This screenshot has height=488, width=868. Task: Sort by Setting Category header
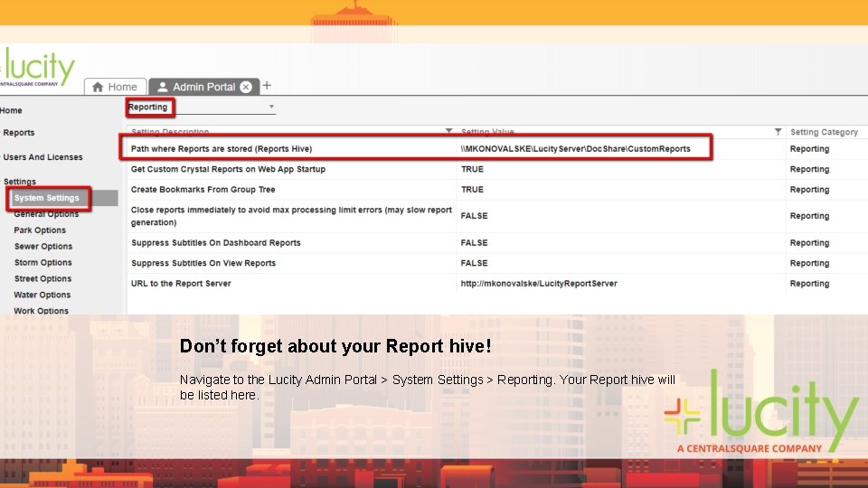(x=824, y=132)
